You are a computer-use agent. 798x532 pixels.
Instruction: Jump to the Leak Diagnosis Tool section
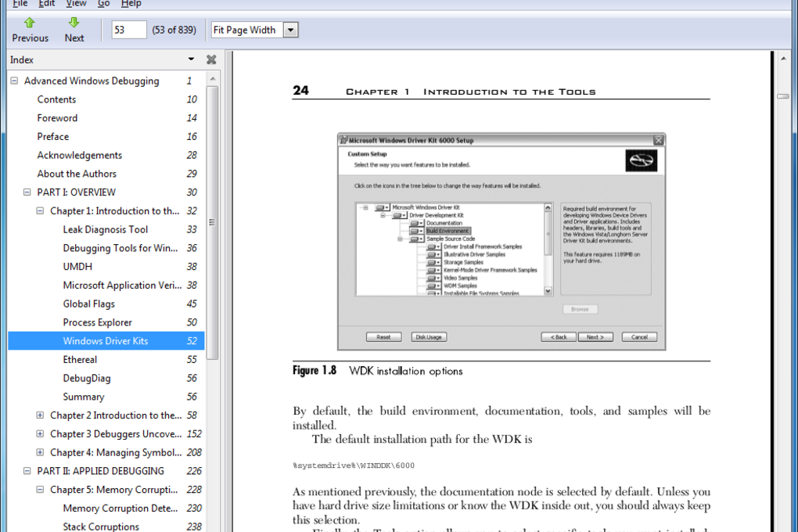point(106,229)
